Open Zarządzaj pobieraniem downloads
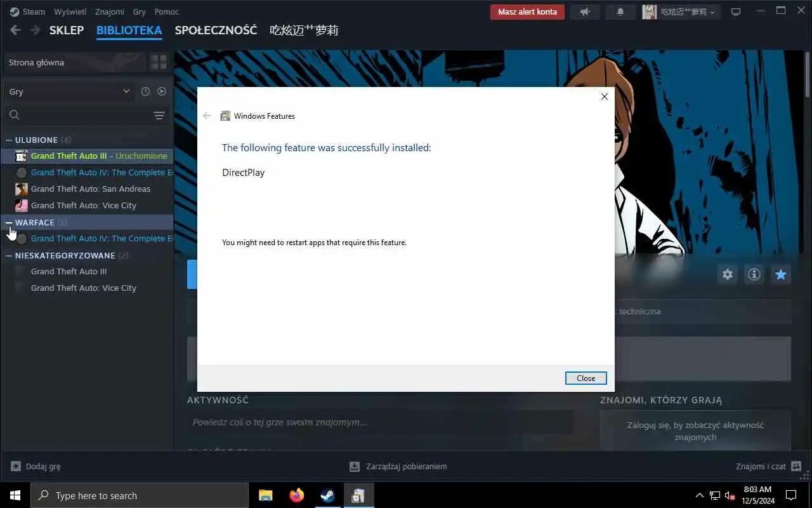This screenshot has height=508, width=812. click(398, 466)
